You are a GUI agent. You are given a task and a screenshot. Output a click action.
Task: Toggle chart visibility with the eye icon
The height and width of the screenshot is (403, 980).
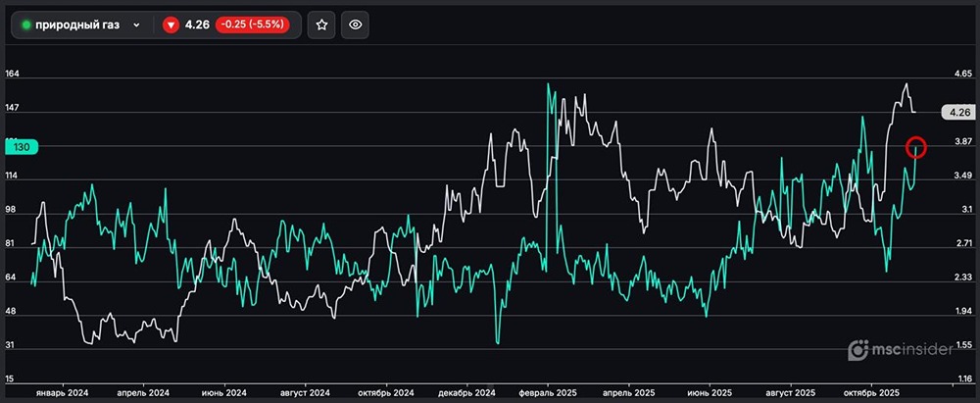(355, 25)
